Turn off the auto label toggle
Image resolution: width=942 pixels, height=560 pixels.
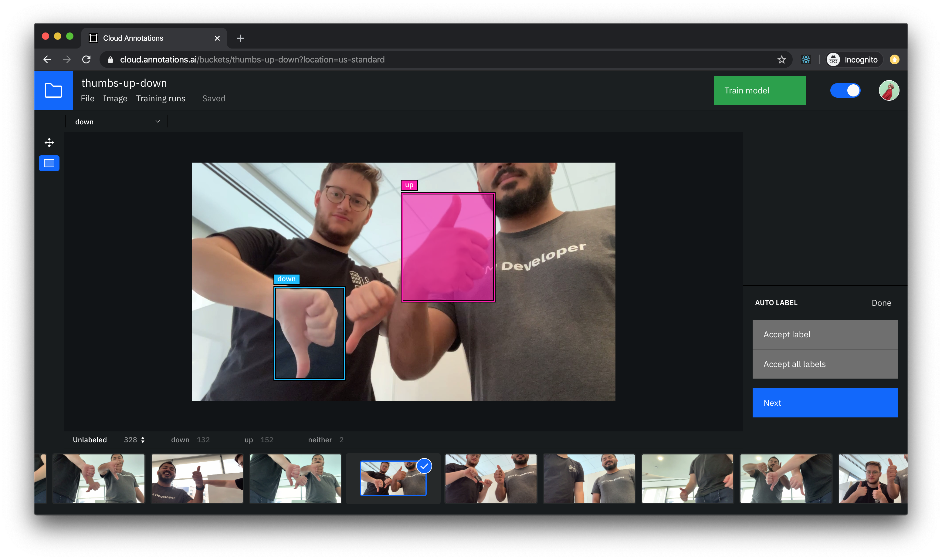pos(845,91)
